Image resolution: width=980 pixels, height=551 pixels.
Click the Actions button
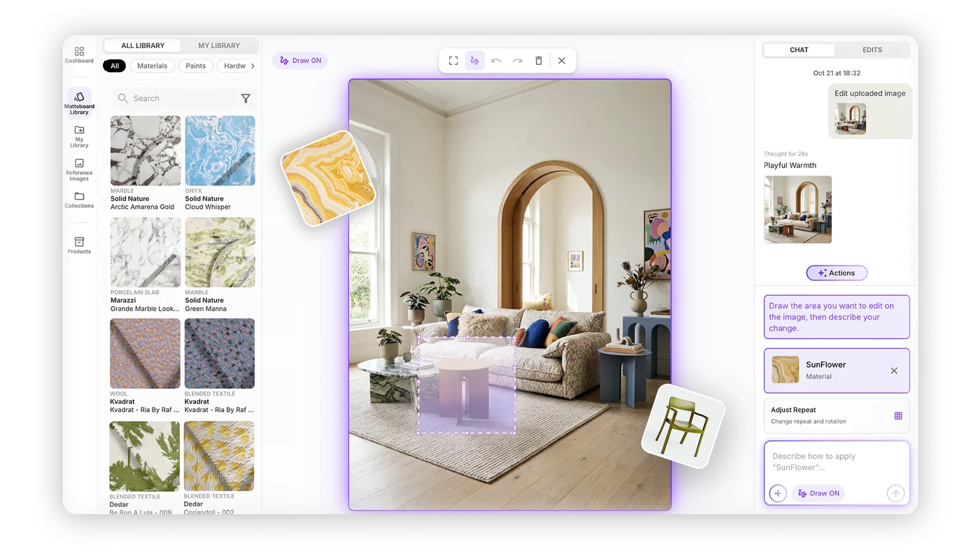(836, 273)
